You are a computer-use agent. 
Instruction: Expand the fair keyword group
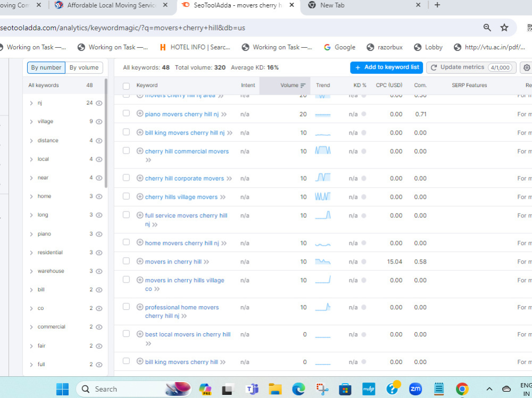point(31,346)
